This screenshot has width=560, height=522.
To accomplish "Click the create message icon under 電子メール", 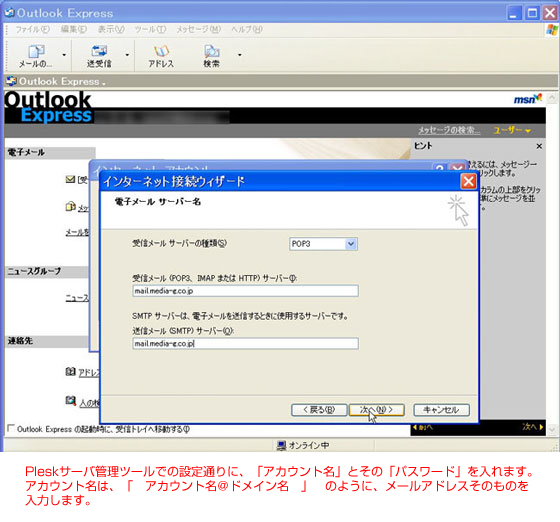I will [70, 207].
